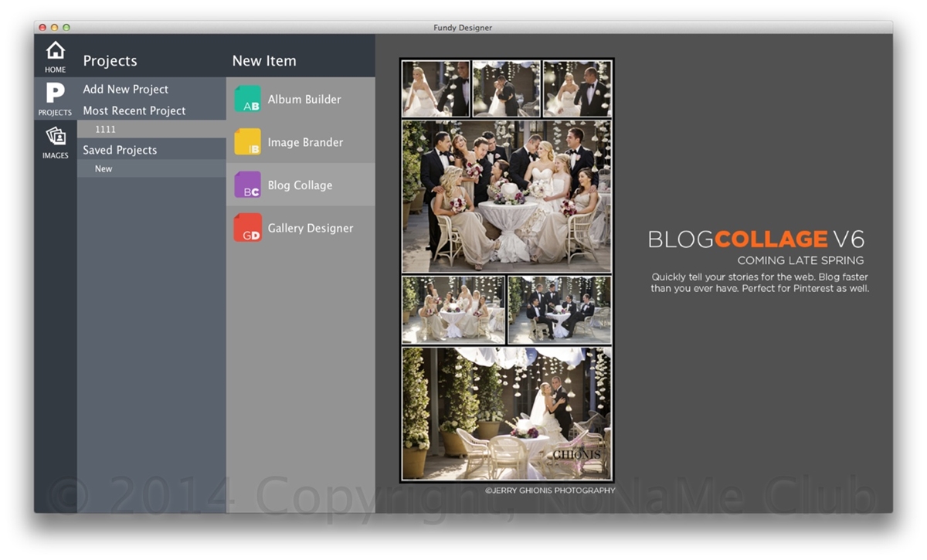Open recent project named 1111
927x560 pixels.
click(151, 130)
